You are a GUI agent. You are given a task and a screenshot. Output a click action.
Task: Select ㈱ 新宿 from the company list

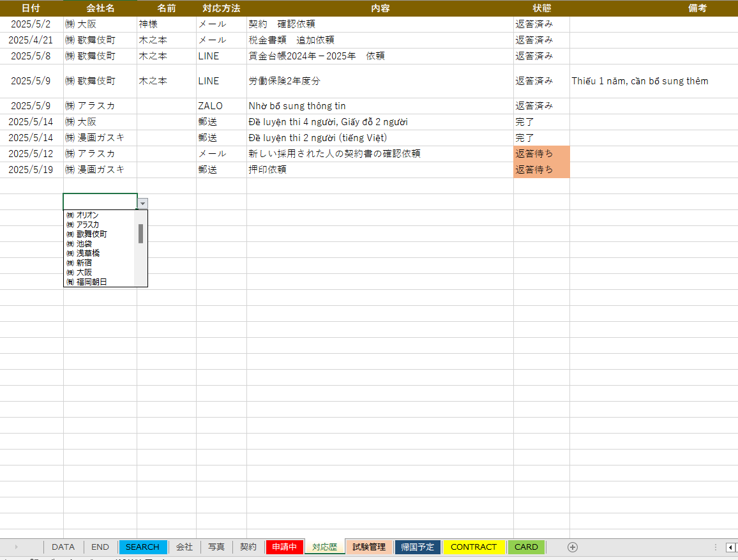pos(84,263)
